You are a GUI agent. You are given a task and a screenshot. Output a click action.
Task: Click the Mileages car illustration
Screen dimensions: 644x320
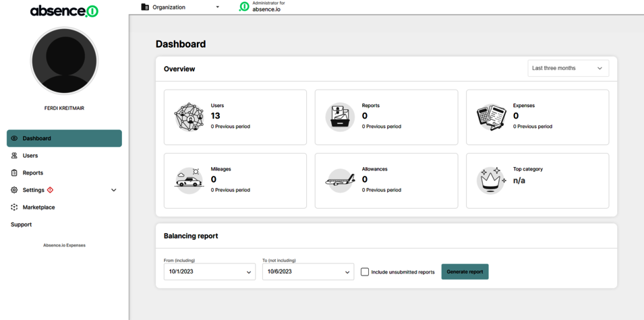(x=189, y=181)
